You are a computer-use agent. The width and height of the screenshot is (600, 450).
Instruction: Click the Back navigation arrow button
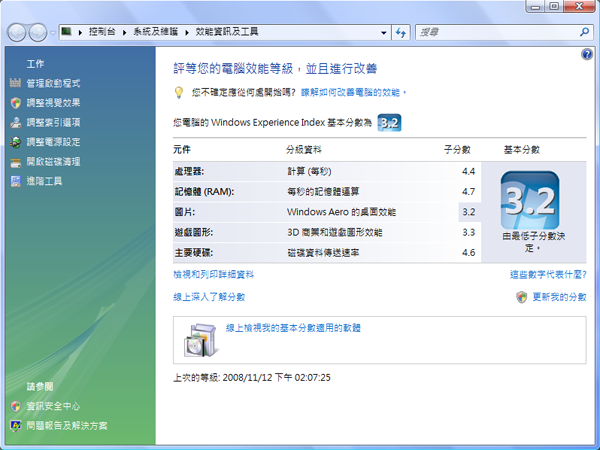click(x=16, y=33)
